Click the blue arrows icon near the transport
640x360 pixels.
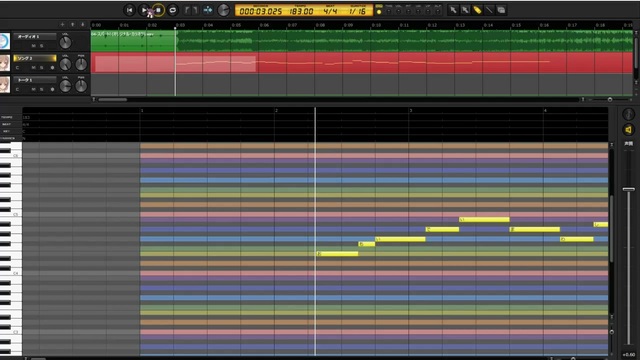tap(208, 10)
